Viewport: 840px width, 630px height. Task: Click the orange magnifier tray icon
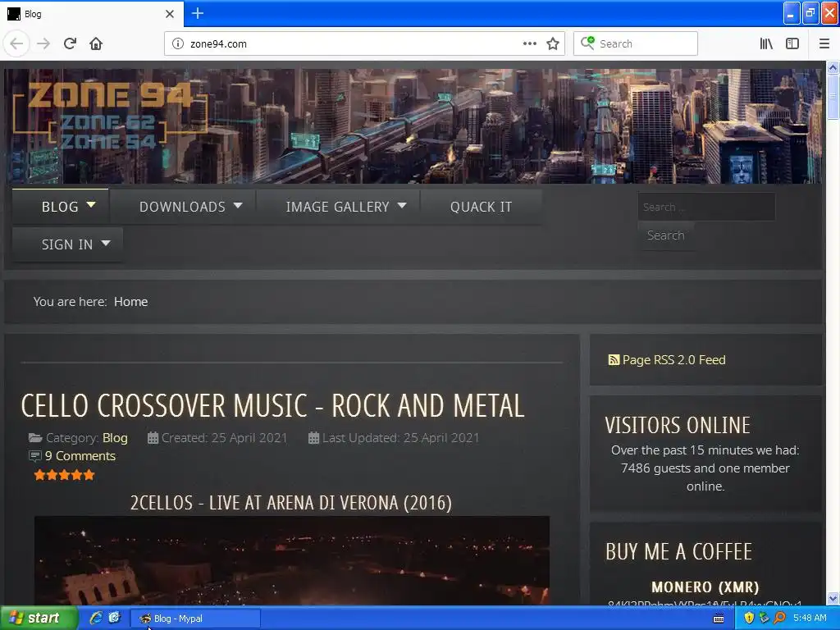tap(779, 619)
